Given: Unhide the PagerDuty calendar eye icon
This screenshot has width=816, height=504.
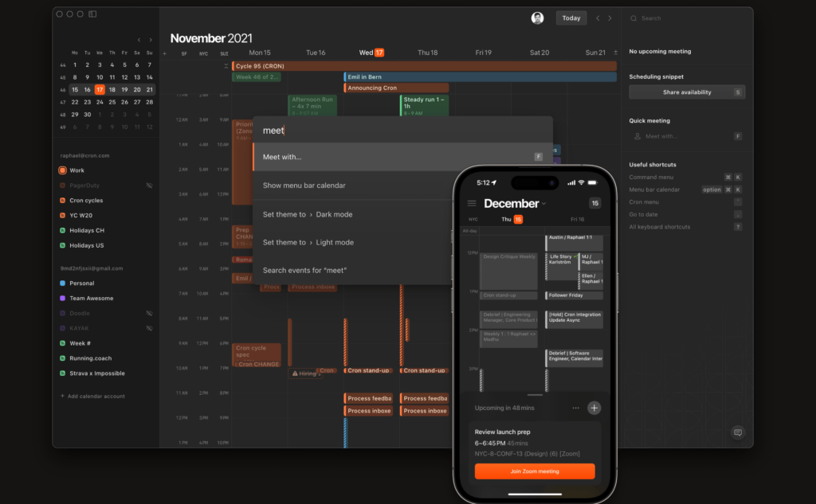Looking at the screenshot, I should pos(149,186).
